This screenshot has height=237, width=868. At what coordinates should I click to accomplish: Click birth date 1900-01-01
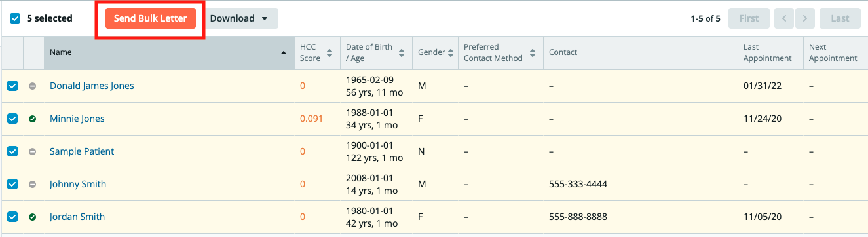click(x=369, y=145)
